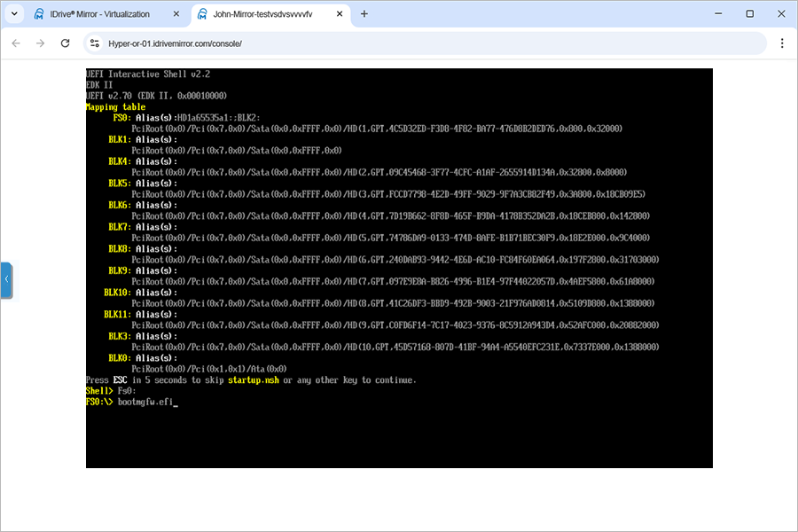Click the IDrive Mirror favicon on first tab
Screen dimensions: 798x532
[x=37, y=13]
